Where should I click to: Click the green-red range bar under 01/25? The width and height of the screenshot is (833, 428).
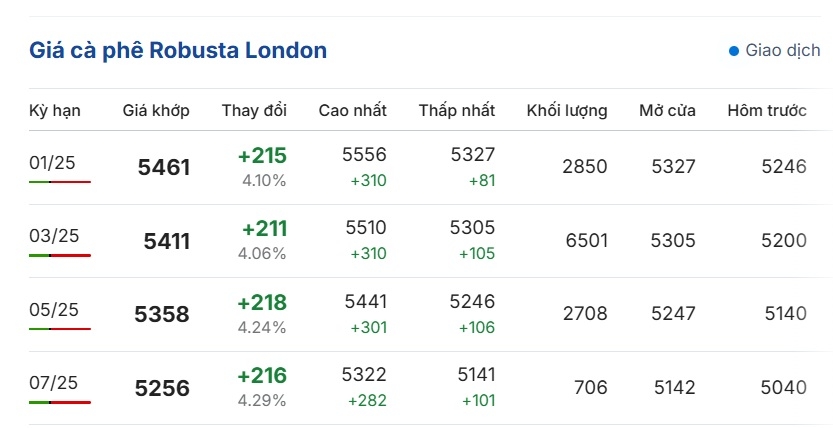60,182
